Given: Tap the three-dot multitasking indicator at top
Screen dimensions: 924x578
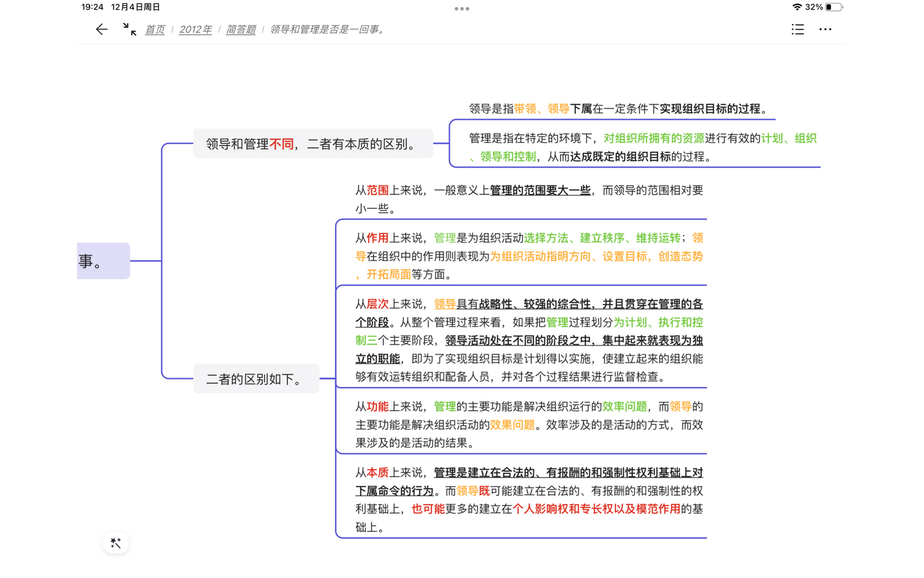Looking at the screenshot, I should coord(462,8).
